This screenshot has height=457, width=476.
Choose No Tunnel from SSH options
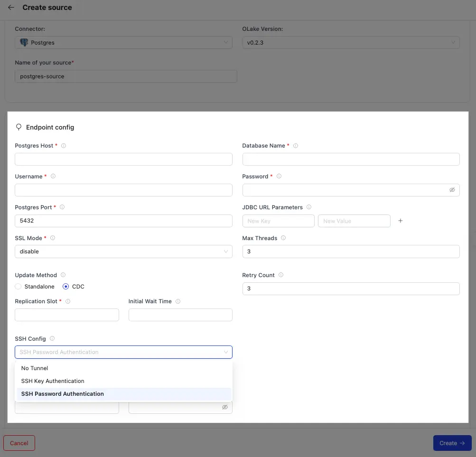35,368
